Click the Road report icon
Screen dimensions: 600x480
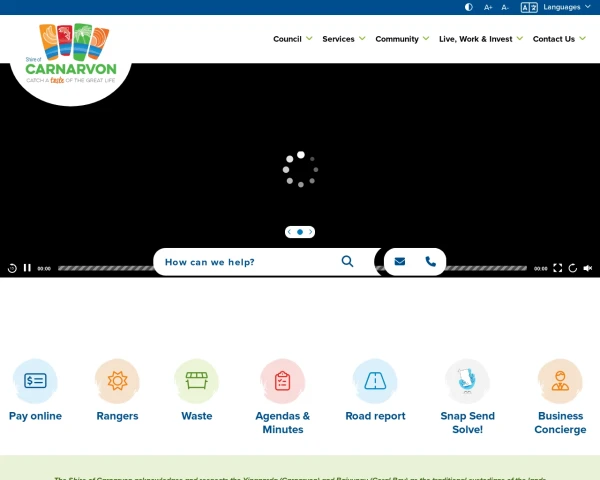click(375, 381)
